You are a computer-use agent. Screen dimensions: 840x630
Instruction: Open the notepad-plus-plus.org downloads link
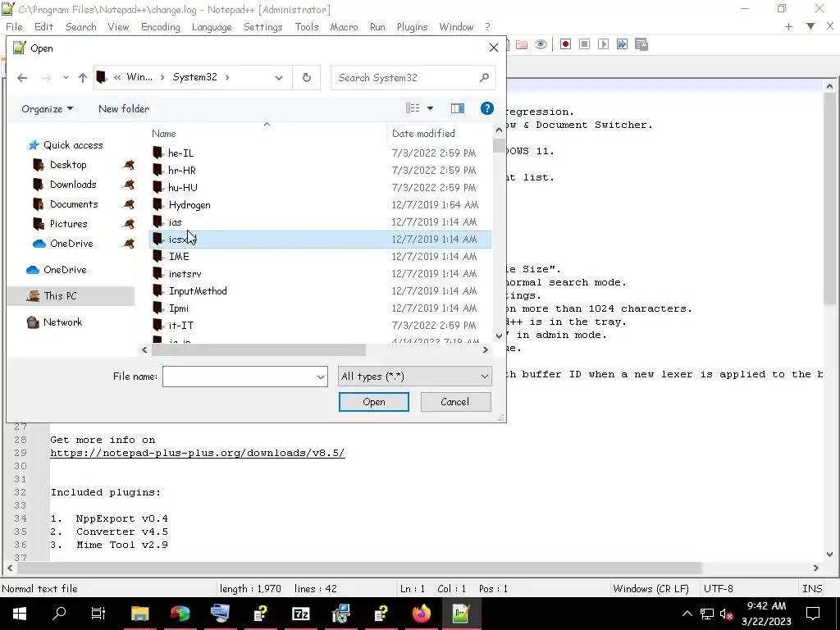[198, 453]
